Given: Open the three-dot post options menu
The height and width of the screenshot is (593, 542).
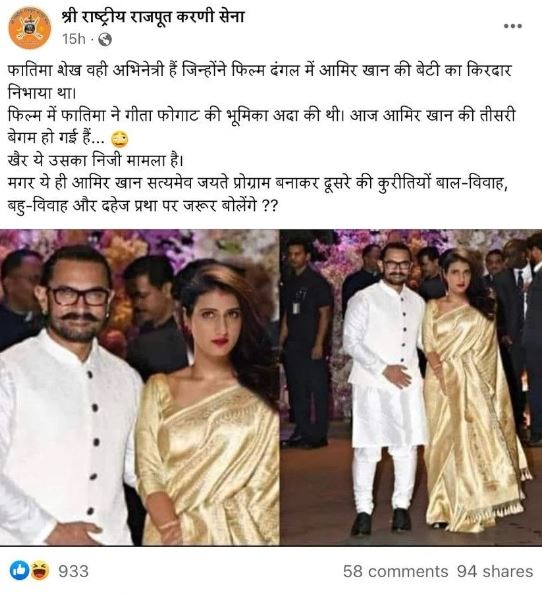Looking at the screenshot, I should pos(513,26).
